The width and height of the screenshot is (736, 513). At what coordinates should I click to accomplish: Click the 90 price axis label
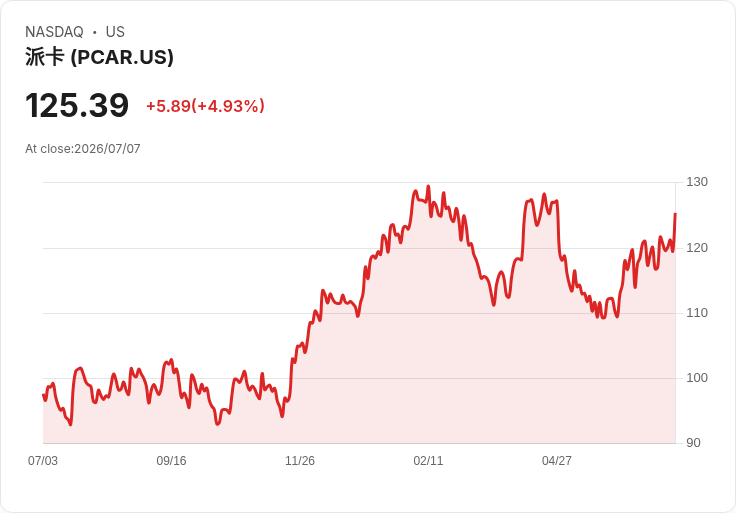693,443
